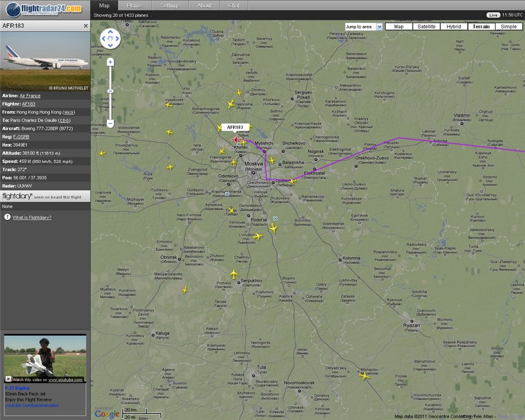525x420 pixels.
Task: Click the F-22 Raptor ad video thumbnail
Action: click(x=45, y=359)
